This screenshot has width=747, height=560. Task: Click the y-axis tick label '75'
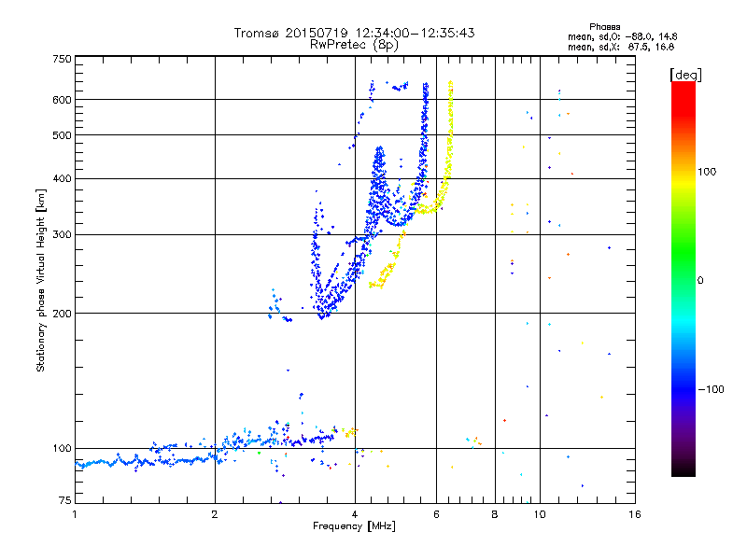[x=65, y=500]
